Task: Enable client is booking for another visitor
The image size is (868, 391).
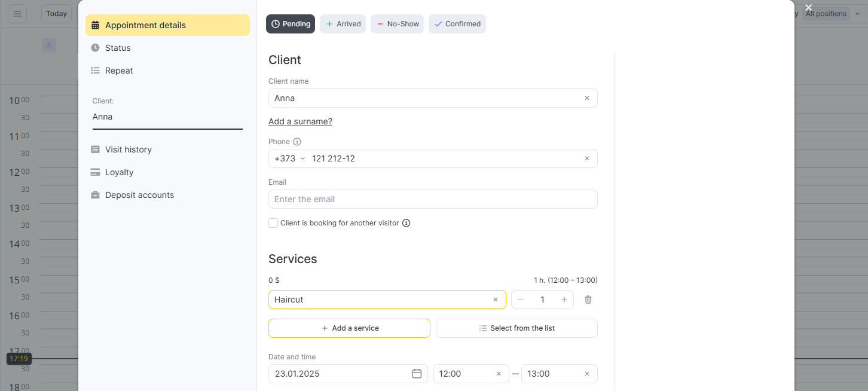Action: pyautogui.click(x=273, y=223)
